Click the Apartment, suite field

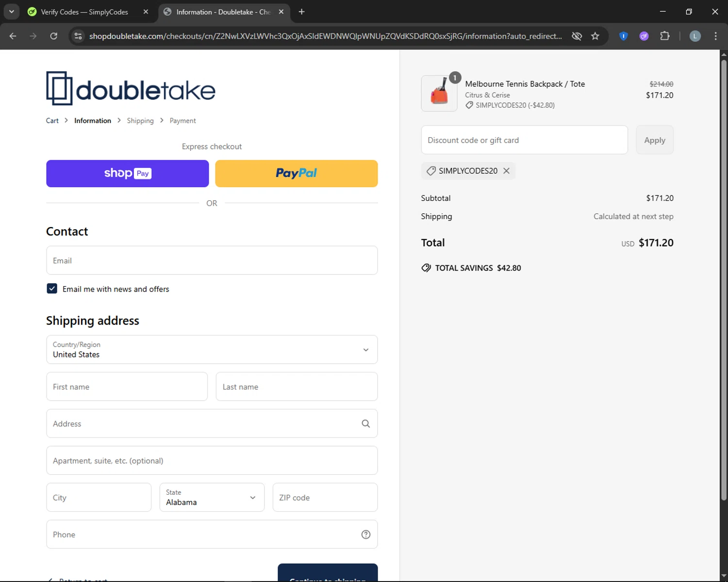[x=212, y=460]
